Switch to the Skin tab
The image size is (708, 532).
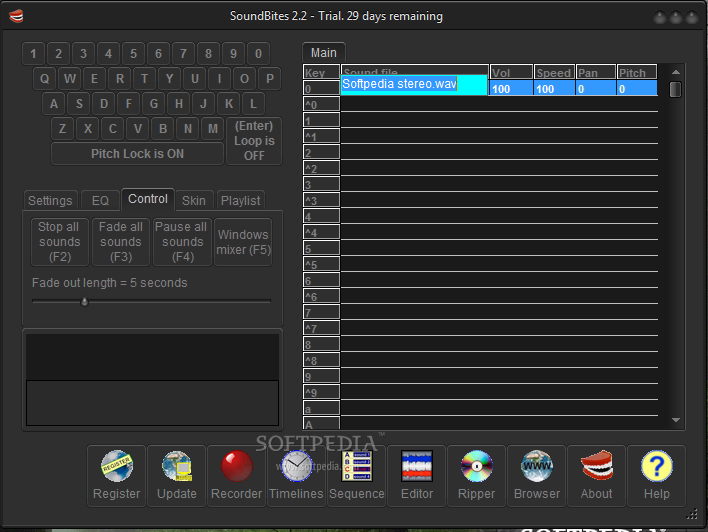(194, 201)
